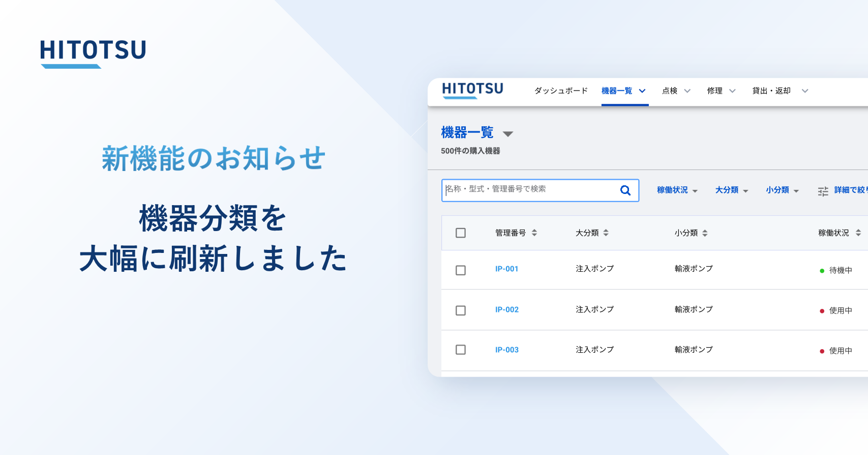Expand the 機器一覧 nav chevron
This screenshot has height=455, width=868.
pyautogui.click(x=642, y=91)
